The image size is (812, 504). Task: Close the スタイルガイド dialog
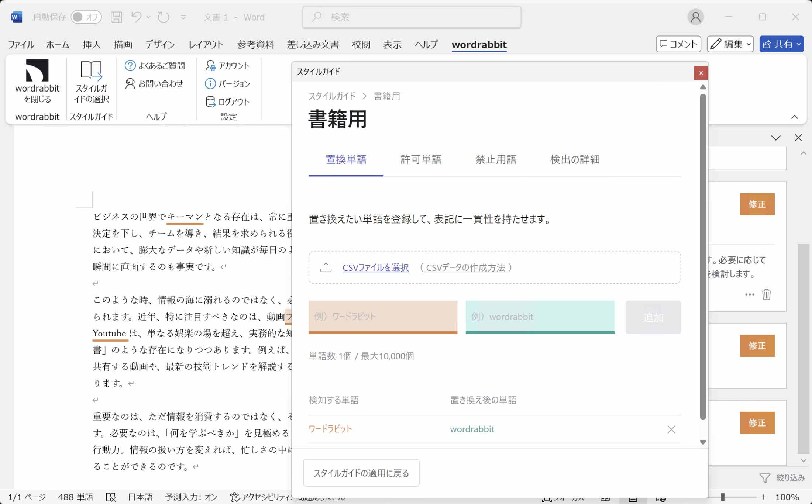(701, 73)
